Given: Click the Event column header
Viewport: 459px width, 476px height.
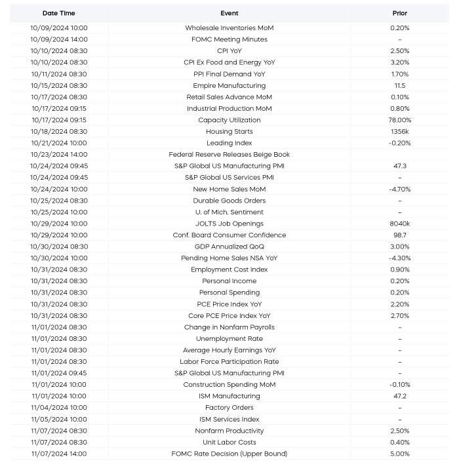Looking at the screenshot, I should 229,13.
